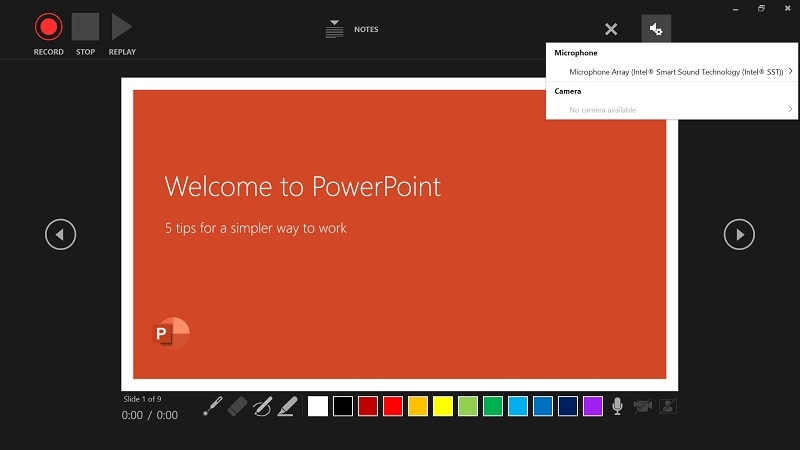Click the PowerPoint logo on the slide
This screenshot has height=450, width=800.
click(x=171, y=333)
